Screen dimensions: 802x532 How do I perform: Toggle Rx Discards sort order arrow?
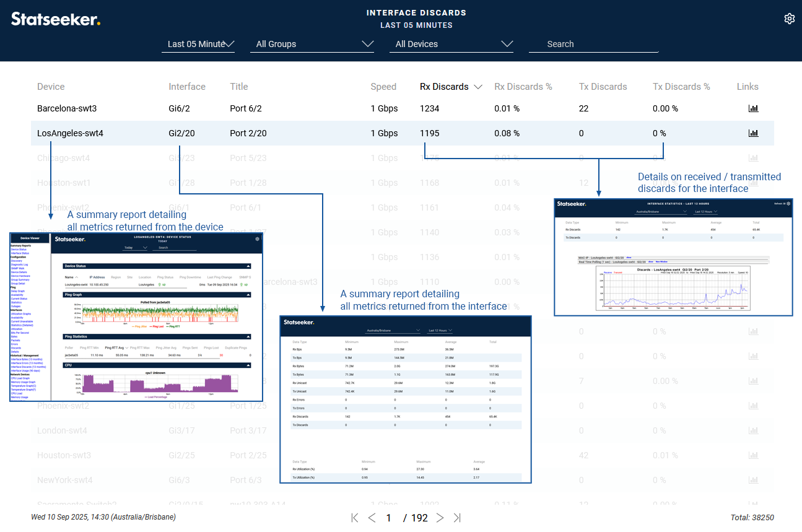[x=478, y=87]
